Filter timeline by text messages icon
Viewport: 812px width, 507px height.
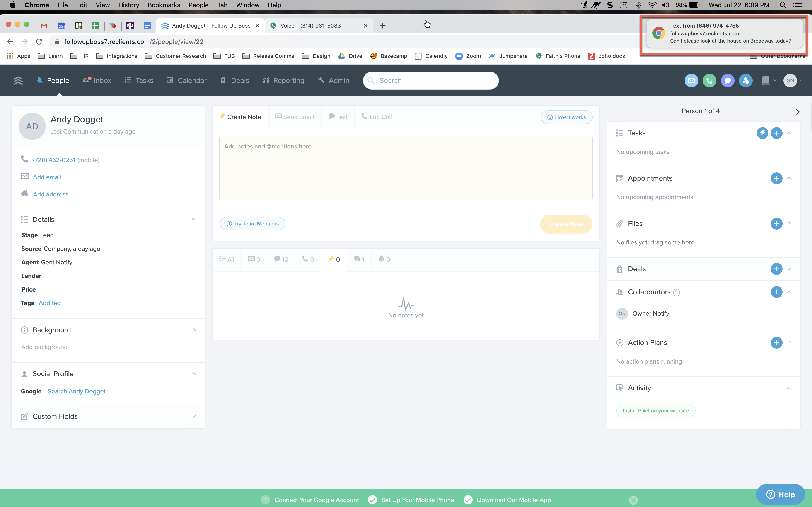(281, 259)
